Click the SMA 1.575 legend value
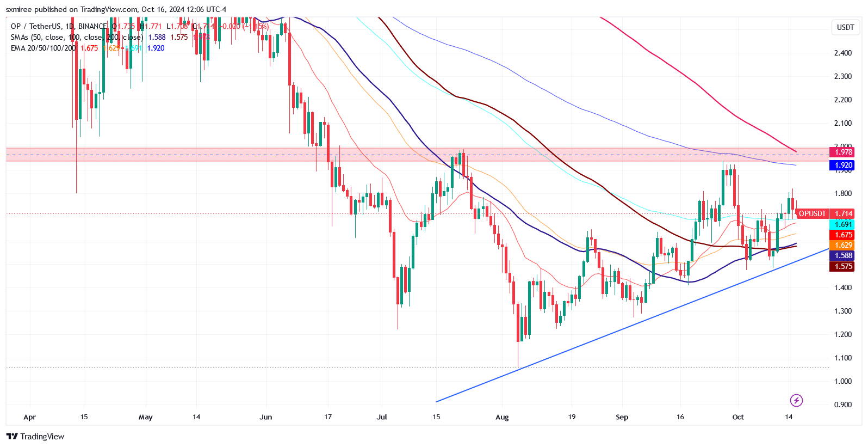 179,37
